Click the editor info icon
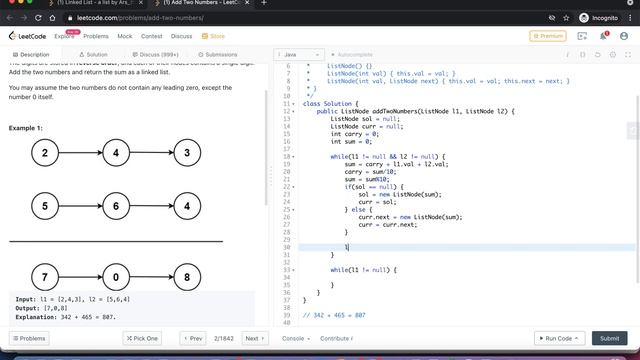Viewport: 640px width, 360px height. [567, 55]
